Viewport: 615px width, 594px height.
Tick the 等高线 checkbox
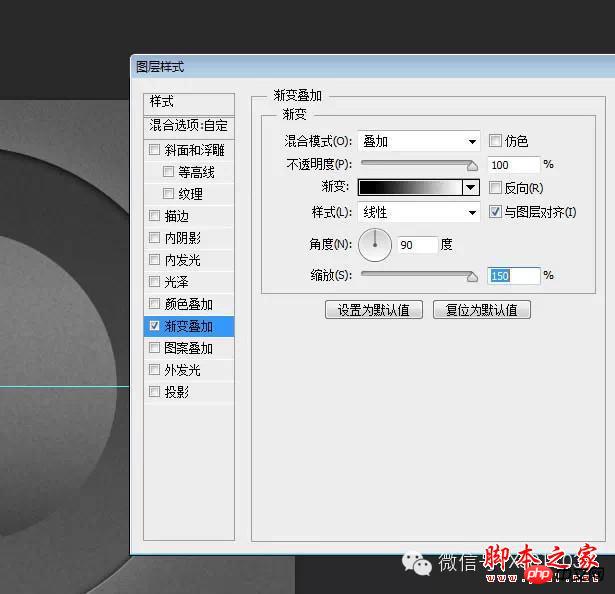click(x=168, y=171)
